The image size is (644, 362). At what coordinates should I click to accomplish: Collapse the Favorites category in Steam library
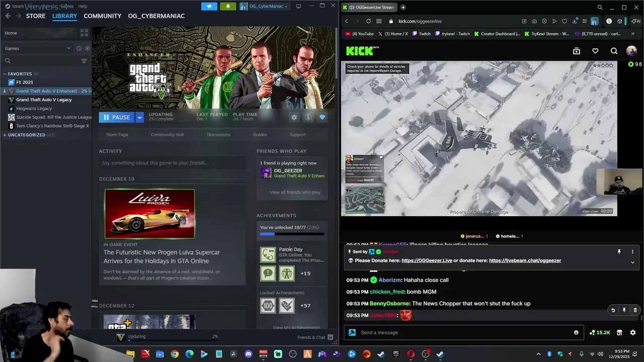pyautogui.click(x=20, y=74)
